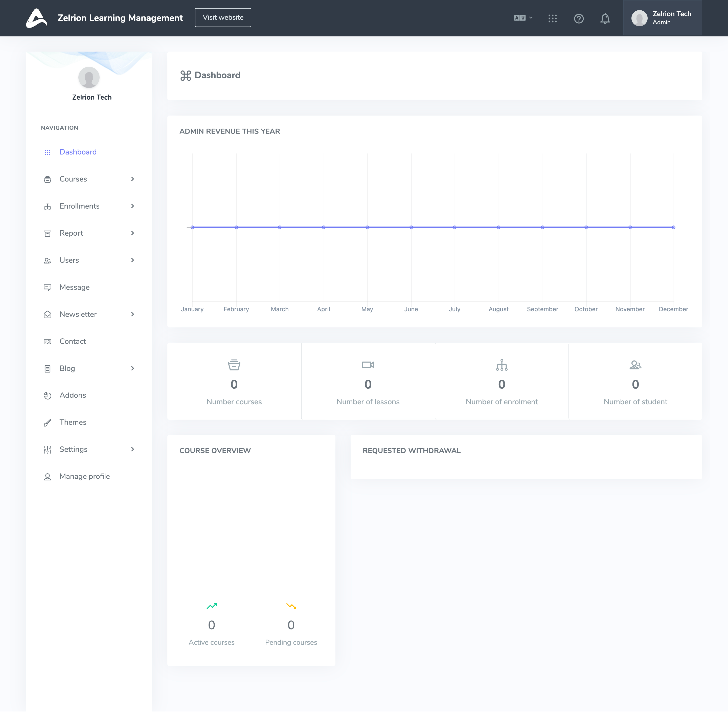Image resolution: width=728 pixels, height=712 pixels.
Task: Click the Themes brush icon
Action: [48, 422]
